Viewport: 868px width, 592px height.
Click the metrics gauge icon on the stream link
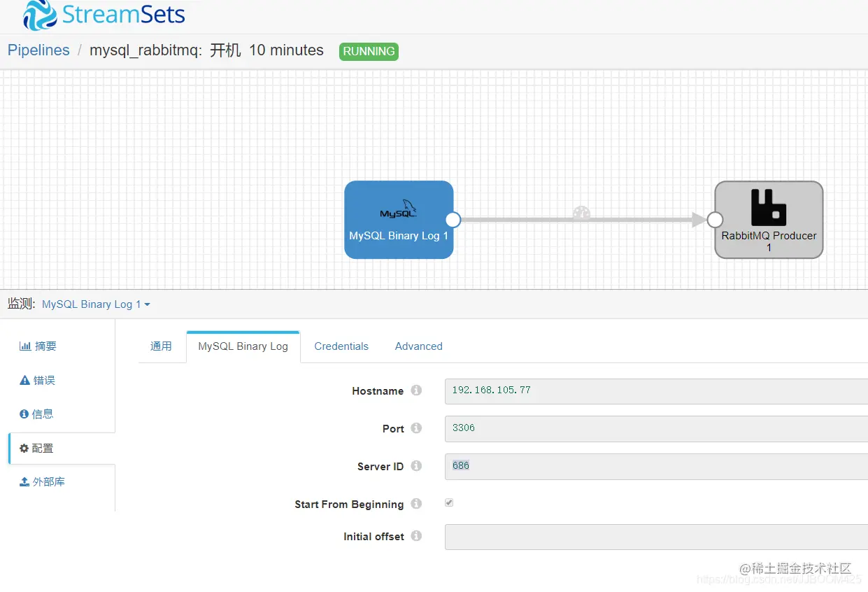581,214
